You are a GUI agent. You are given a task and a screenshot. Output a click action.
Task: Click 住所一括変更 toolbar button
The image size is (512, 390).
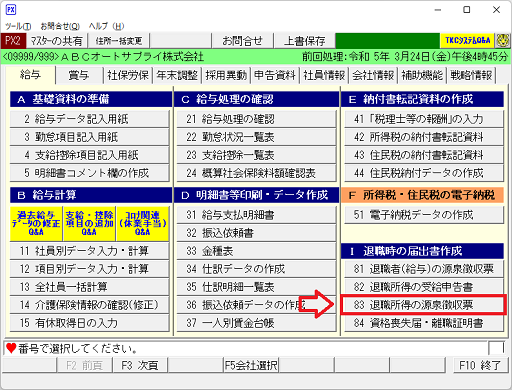pyautogui.click(x=119, y=41)
